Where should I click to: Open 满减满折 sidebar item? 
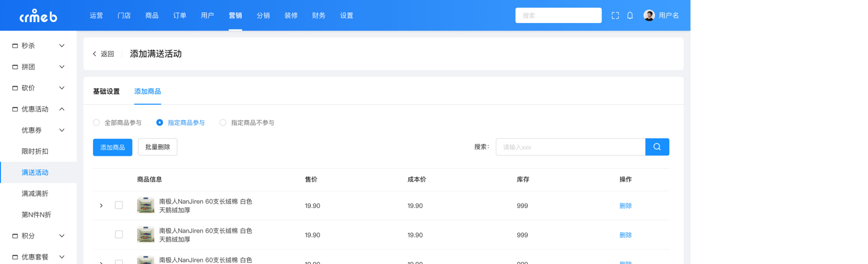click(x=35, y=193)
